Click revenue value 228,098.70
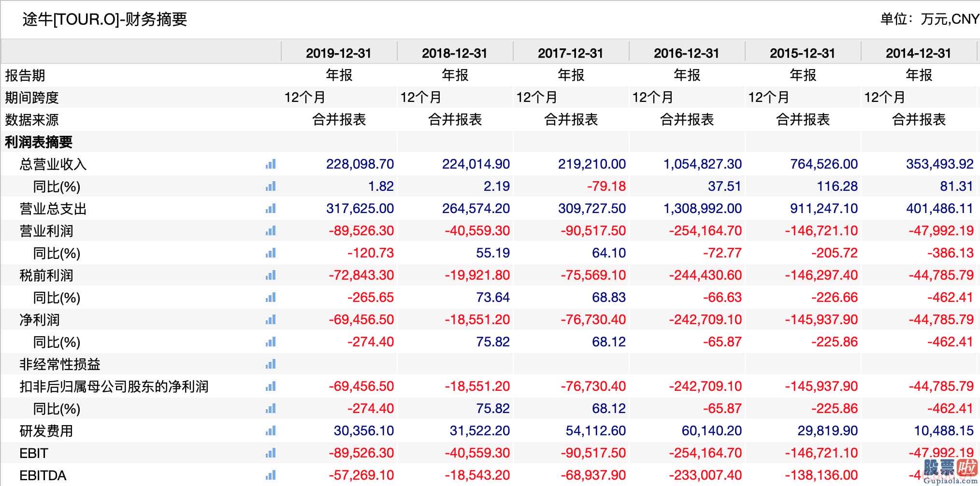 [x=360, y=164]
